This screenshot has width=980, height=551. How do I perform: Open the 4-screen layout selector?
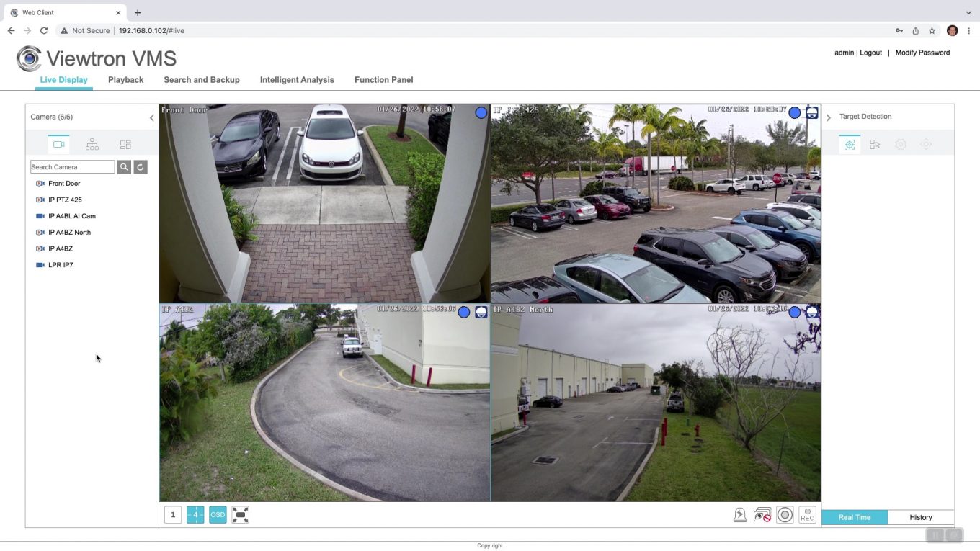coord(195,514)
